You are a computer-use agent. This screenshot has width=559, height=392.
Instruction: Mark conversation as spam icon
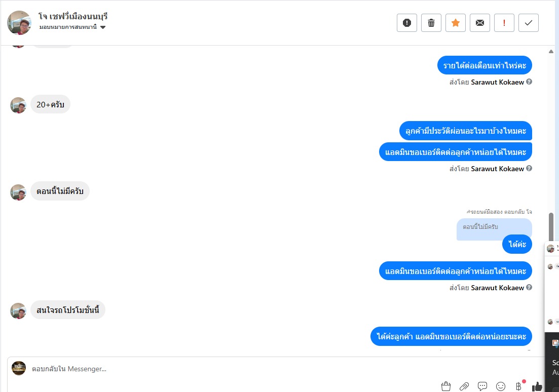click(x=407, y=23)
